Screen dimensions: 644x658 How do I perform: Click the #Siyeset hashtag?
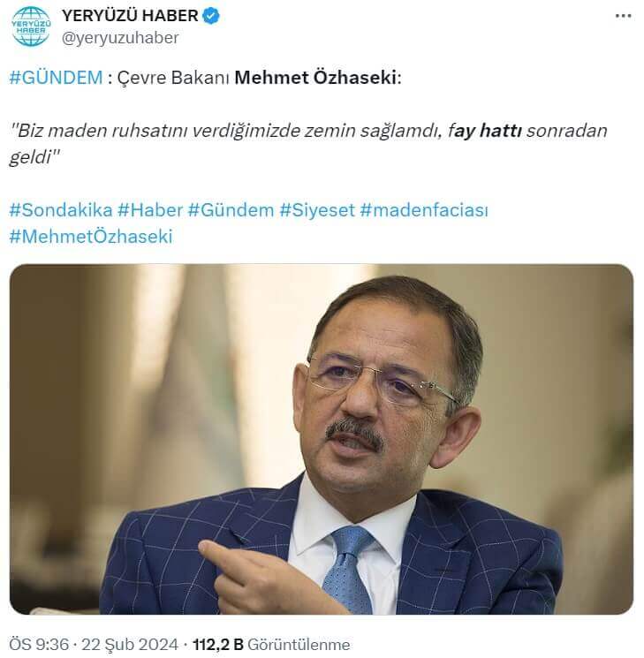click(317, 210)
